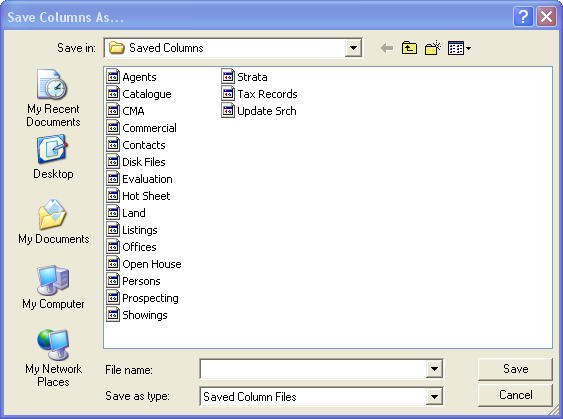Click the Cancel button
This screenshot has height=419, width=563.
[515, 395]
